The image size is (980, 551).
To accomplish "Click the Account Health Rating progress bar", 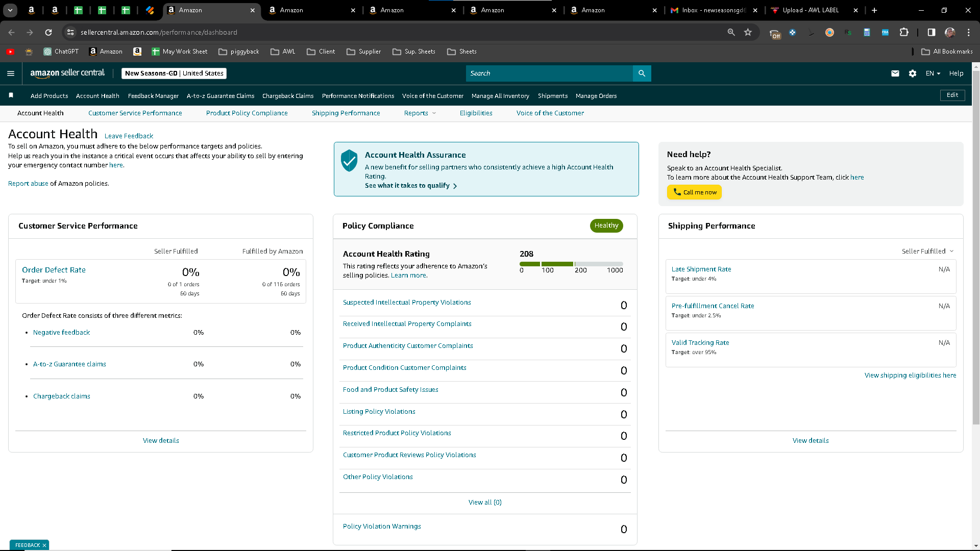I will [x=571, y=264].
